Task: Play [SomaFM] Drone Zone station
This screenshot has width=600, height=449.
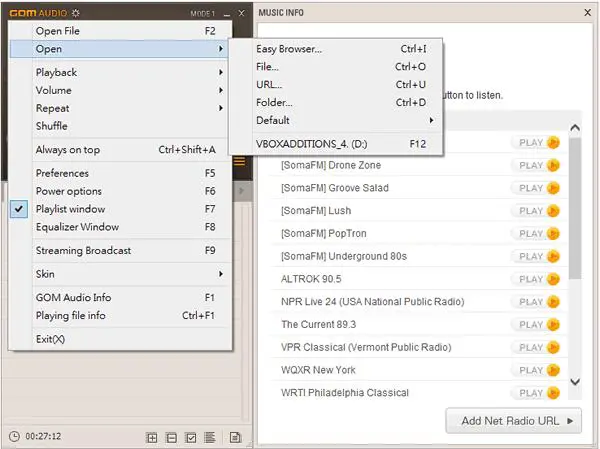Action: [535, 165]
